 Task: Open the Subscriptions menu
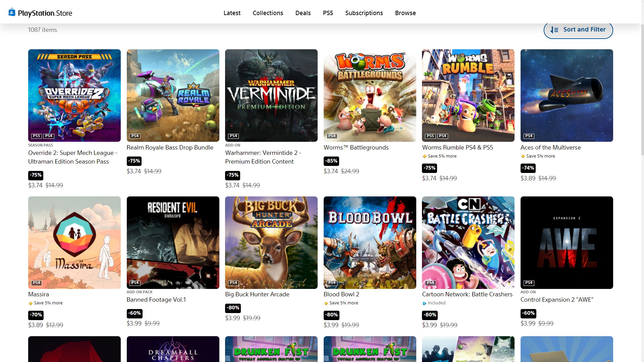coord(364,13)
